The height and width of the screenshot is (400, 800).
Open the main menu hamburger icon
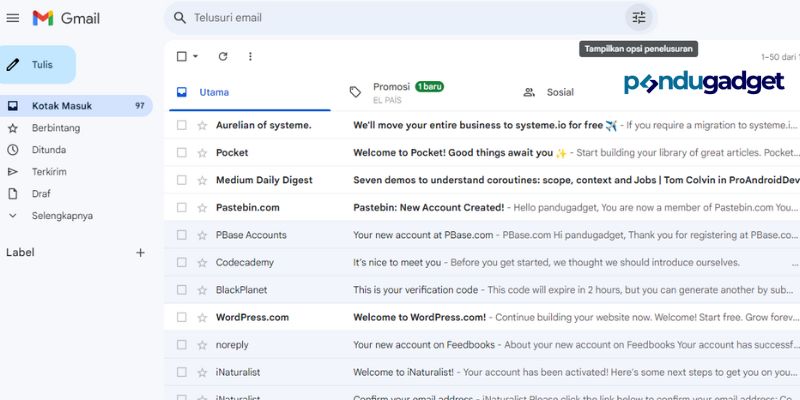(x=13, y=18)
